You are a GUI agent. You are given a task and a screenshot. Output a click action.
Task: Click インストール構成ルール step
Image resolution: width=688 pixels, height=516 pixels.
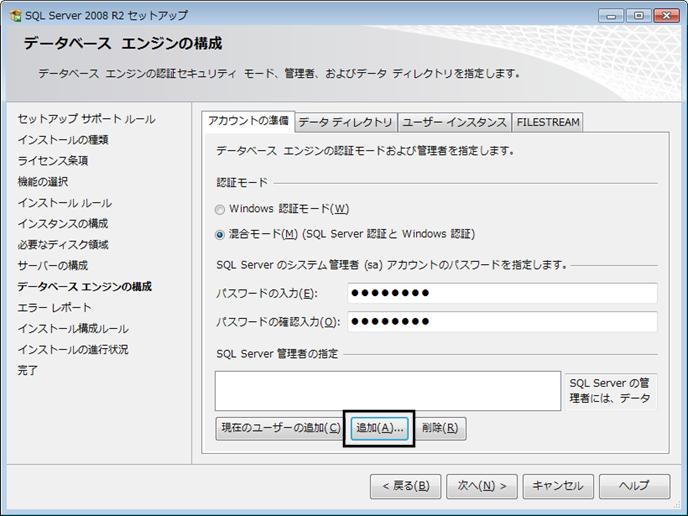click(73, 329)
